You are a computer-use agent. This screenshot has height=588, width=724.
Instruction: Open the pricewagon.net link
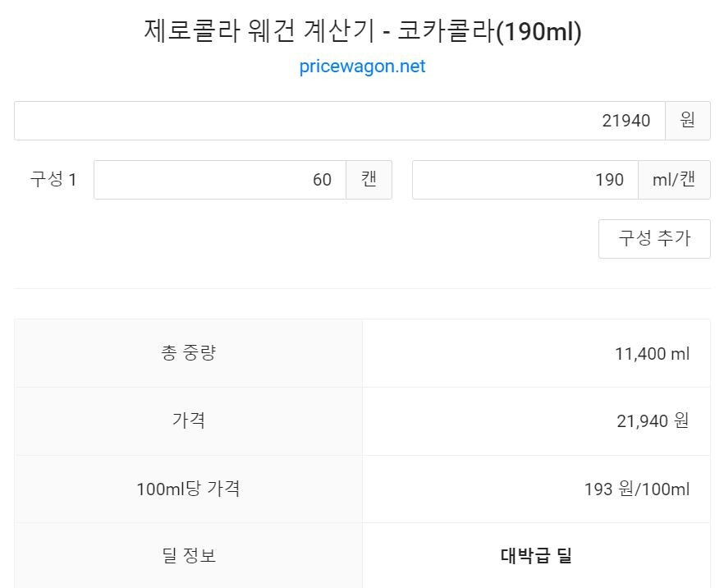click(362, 66)
